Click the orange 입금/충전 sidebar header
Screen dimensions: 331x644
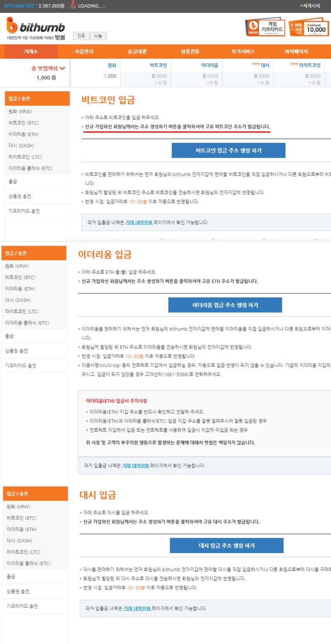tap(35, 98)
